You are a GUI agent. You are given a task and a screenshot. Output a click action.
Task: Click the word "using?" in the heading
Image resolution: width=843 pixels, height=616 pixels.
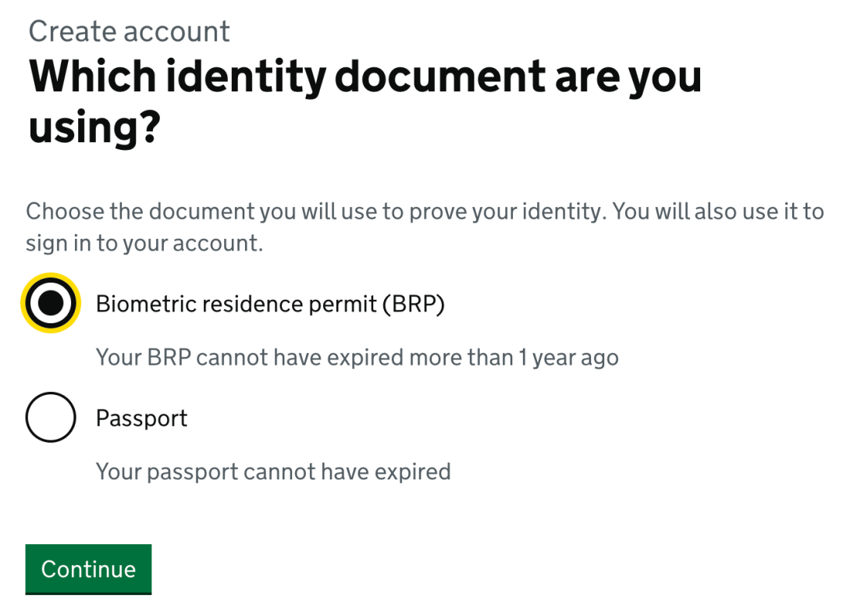click(x=94, y=126)
